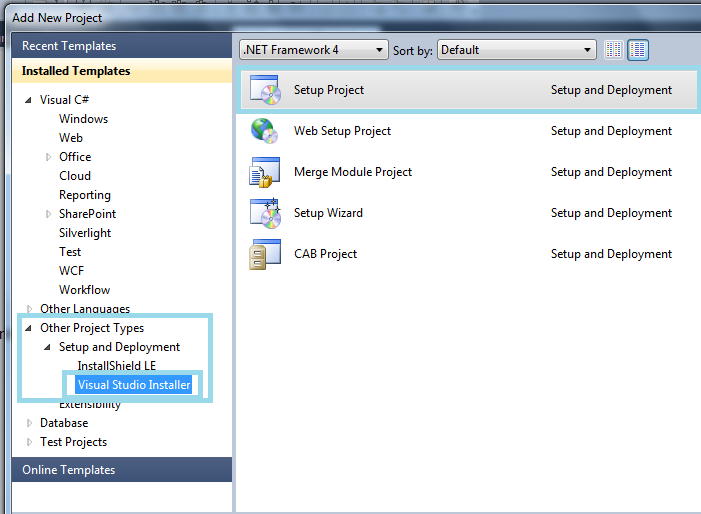The width and height of the screenshot is (701, 514).
Task: Click the Setup Wizard icon
Action: pos(266,213)
